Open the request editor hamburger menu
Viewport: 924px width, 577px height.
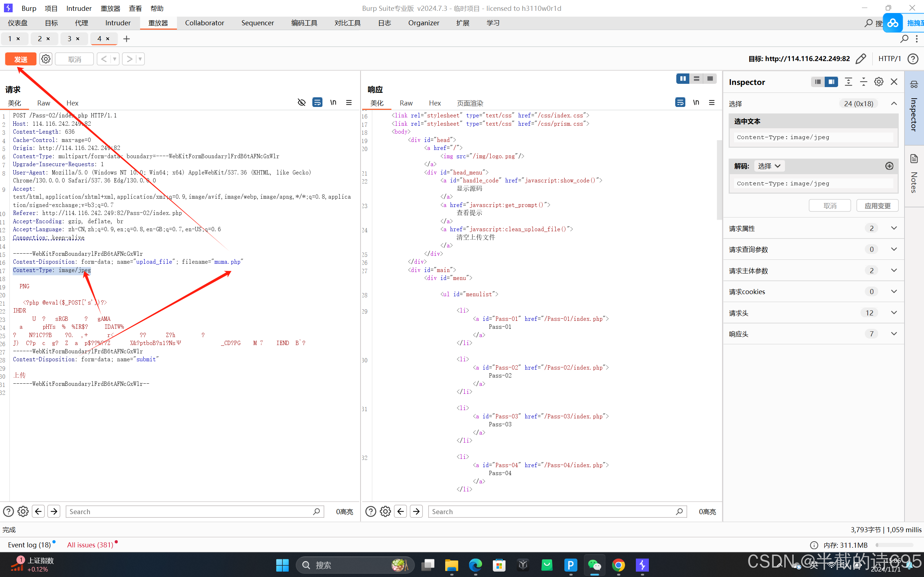click(x=349, y=102)
